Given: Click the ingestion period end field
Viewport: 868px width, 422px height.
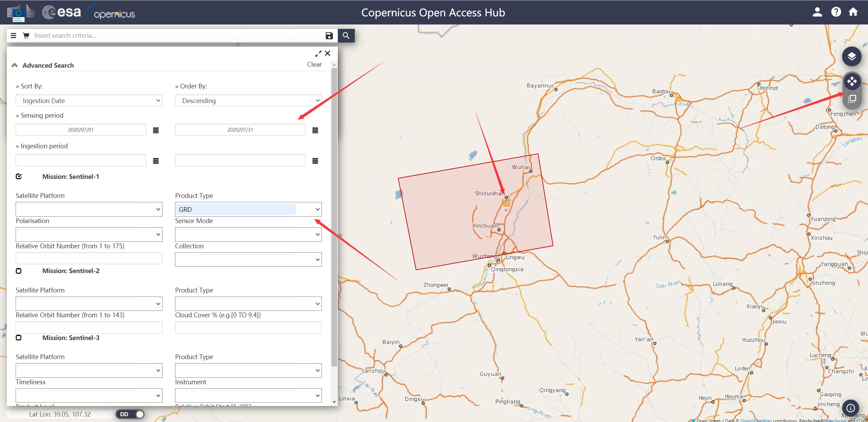Looking at the screenshot, I should tap(240, 161).
